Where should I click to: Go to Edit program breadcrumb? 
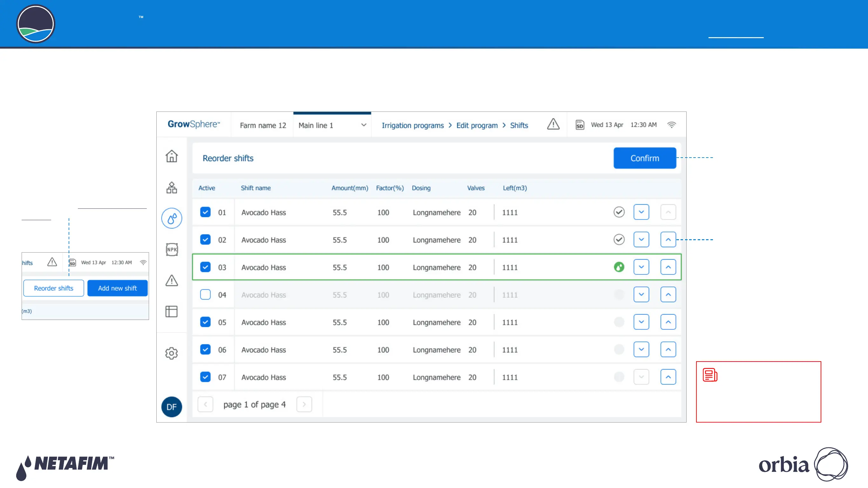click(477, 125)
